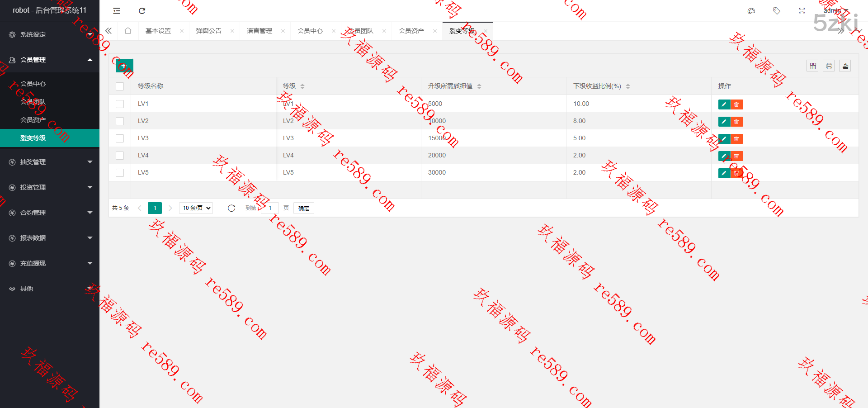Click the delete icon for LV2 row
Image resolution: width=868 pixels, height=408 pixels.
click(736, 122)
